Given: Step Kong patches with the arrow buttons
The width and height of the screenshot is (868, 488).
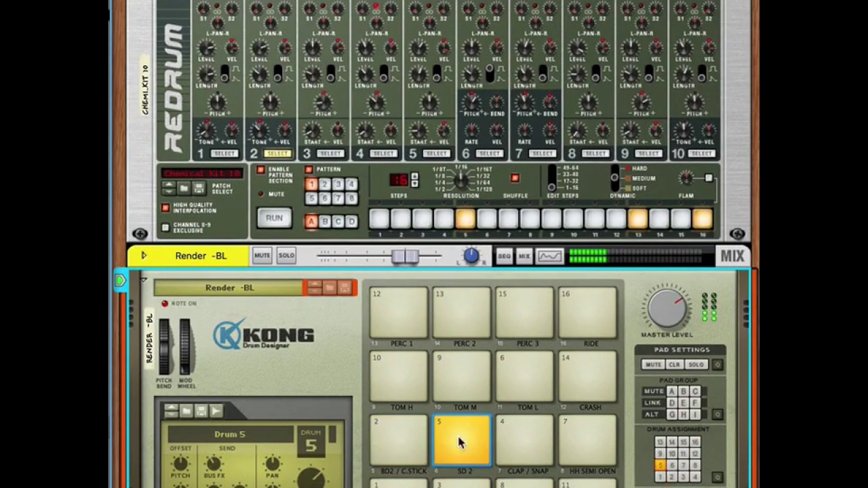Looking at the screenshot, I should coord(315,288).
